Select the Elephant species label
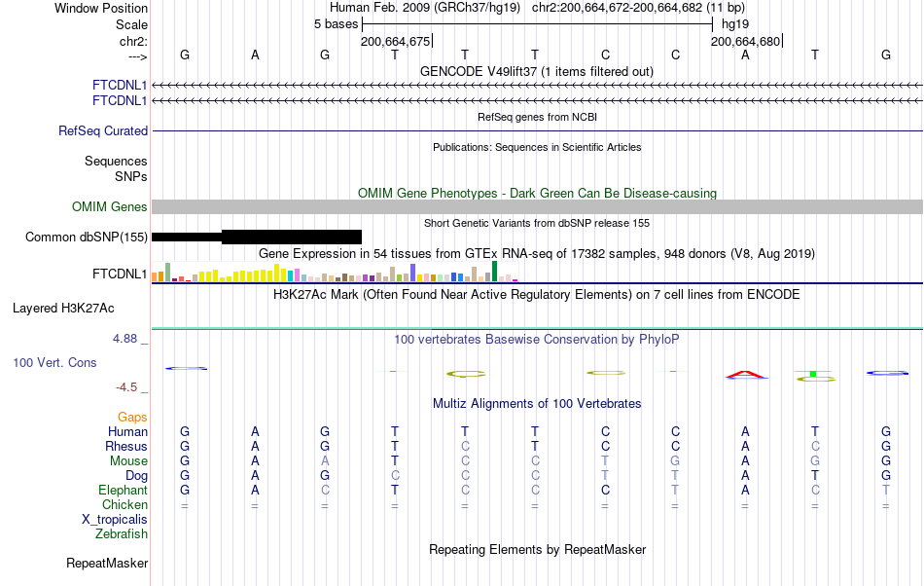This screenshot has width=924, height=586. [x=123, y=491]
